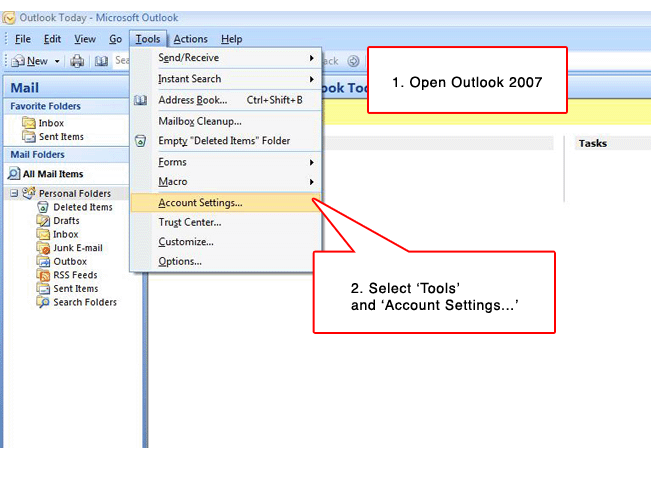Select Inbox under Favorite Folders
Screen dimensions: 657x500
point(51,123)
